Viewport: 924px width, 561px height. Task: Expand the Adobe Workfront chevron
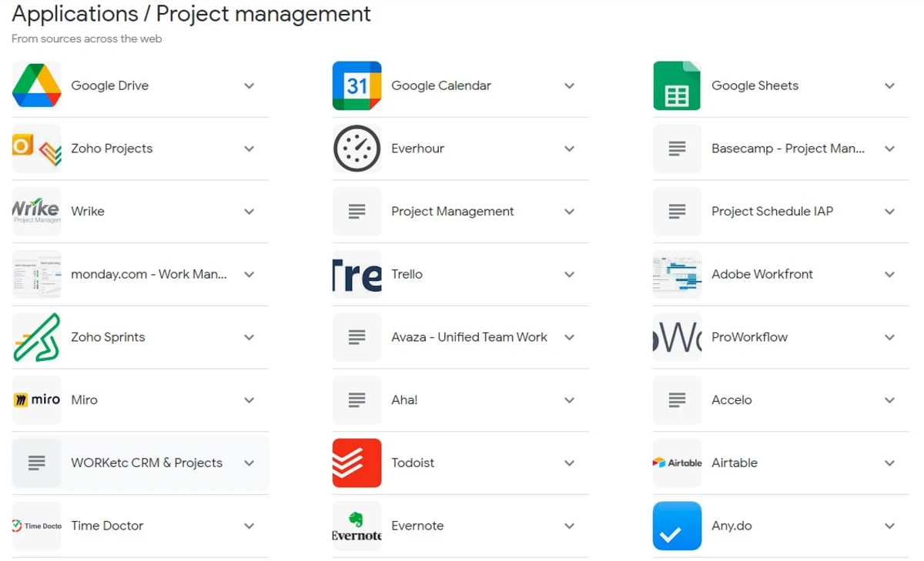pos(889,275)
